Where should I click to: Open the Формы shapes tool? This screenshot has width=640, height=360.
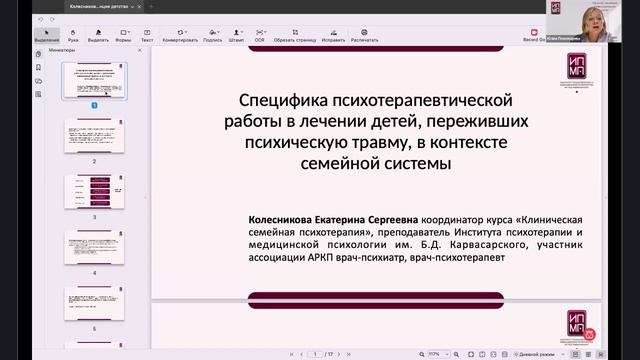123,36
